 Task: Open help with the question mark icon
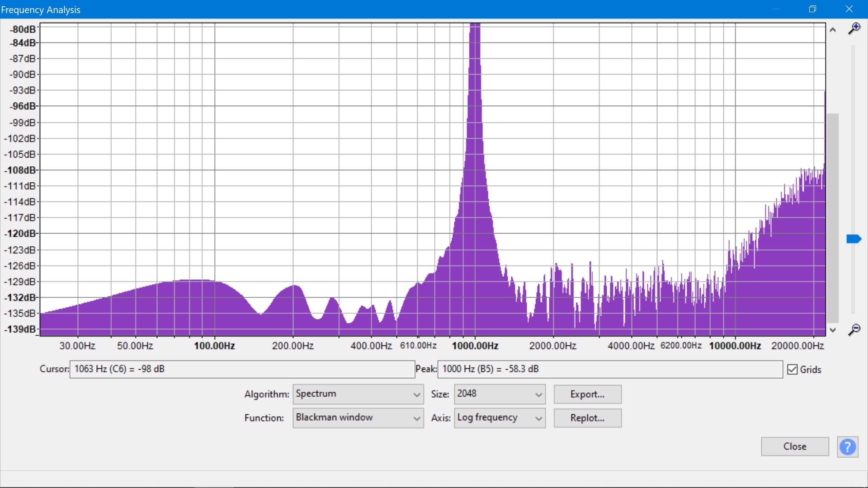(x=848, y=447)
